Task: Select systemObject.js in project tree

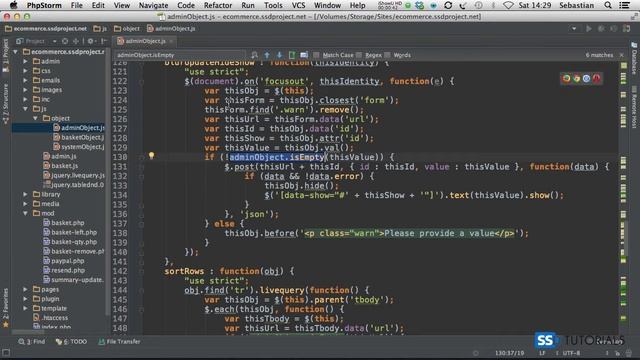Action: (78, 147)
